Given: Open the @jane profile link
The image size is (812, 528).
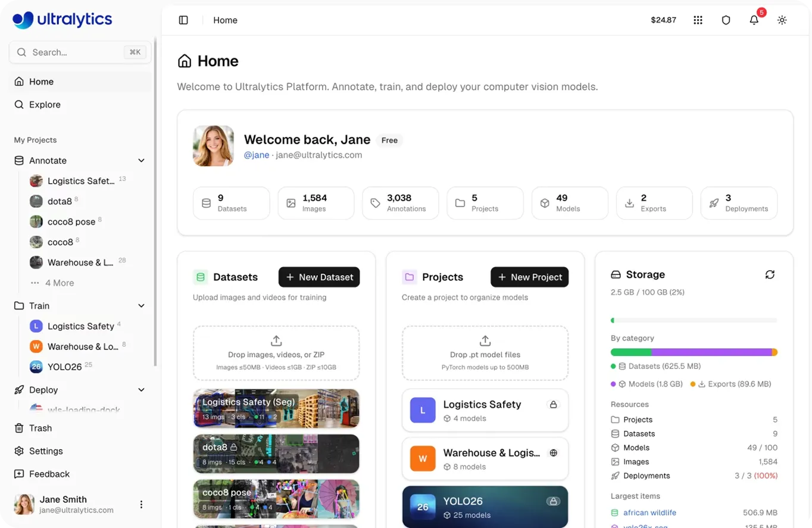Looking at the screenshot, I should [257, 155].
